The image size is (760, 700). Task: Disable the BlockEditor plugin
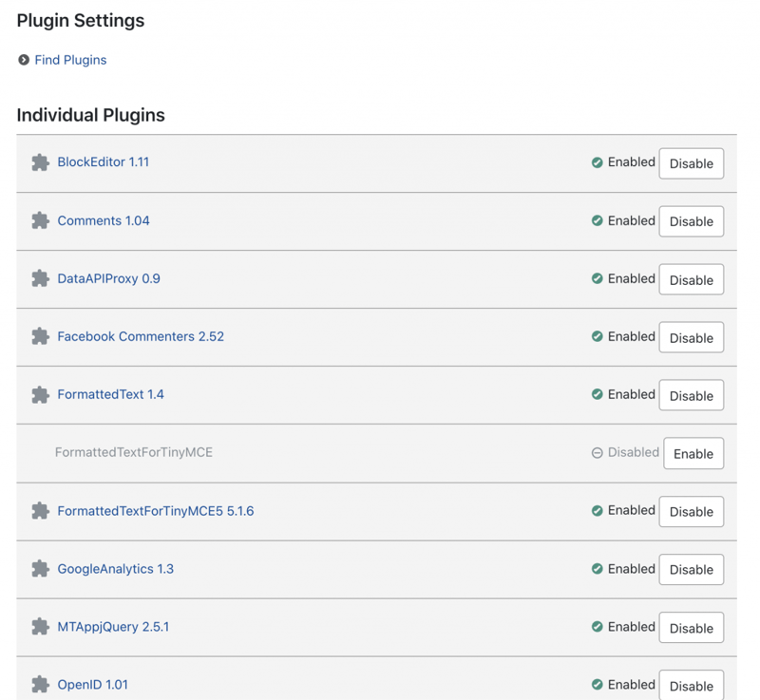691,163
